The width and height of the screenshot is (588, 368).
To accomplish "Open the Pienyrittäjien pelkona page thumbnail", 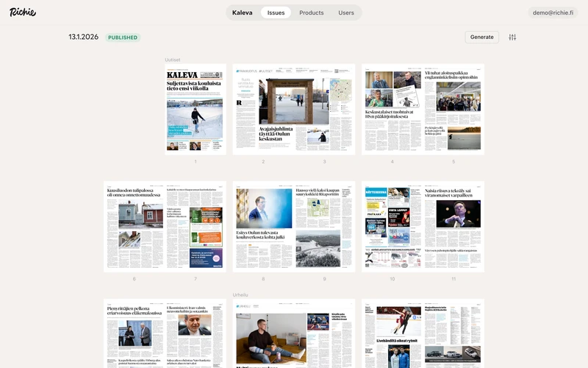I will (x=135, y=333).
